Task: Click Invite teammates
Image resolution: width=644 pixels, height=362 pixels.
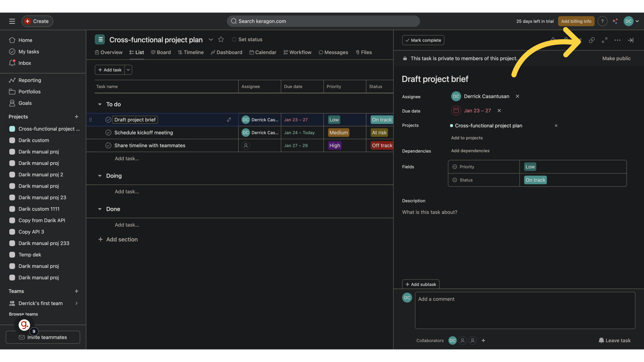Action: (43, 337)
